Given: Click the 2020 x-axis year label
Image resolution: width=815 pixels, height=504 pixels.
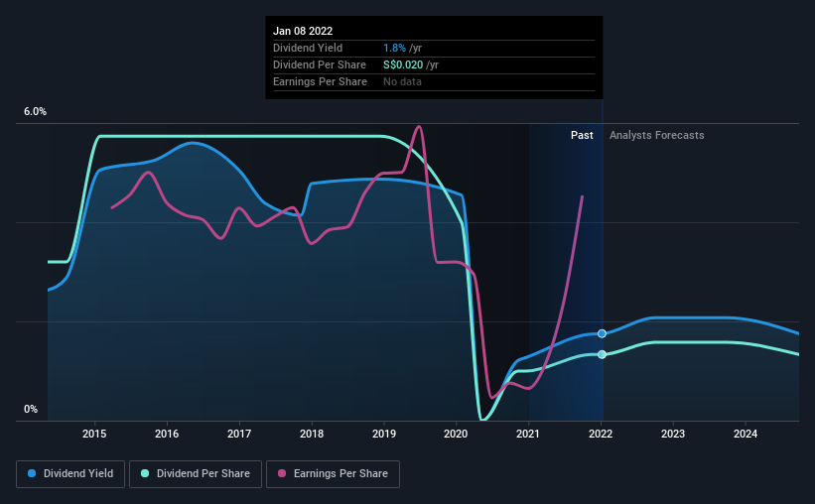Looking at the screenshot, I should pos(456,434).
